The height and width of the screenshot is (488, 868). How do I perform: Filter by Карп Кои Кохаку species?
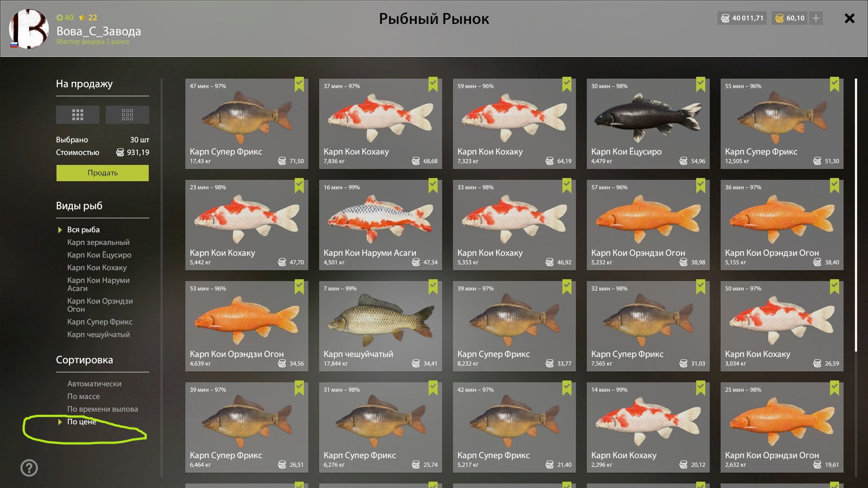point(97,267)
